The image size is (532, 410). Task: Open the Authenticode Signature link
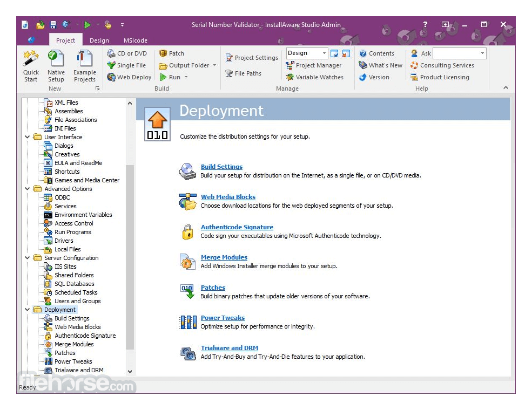pos(237,227)
